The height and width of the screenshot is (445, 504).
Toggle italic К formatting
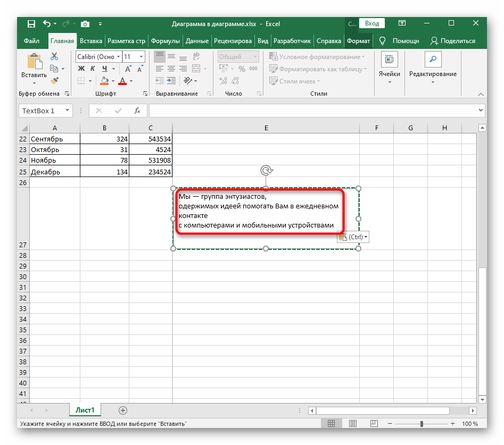[x=93, y=69]
